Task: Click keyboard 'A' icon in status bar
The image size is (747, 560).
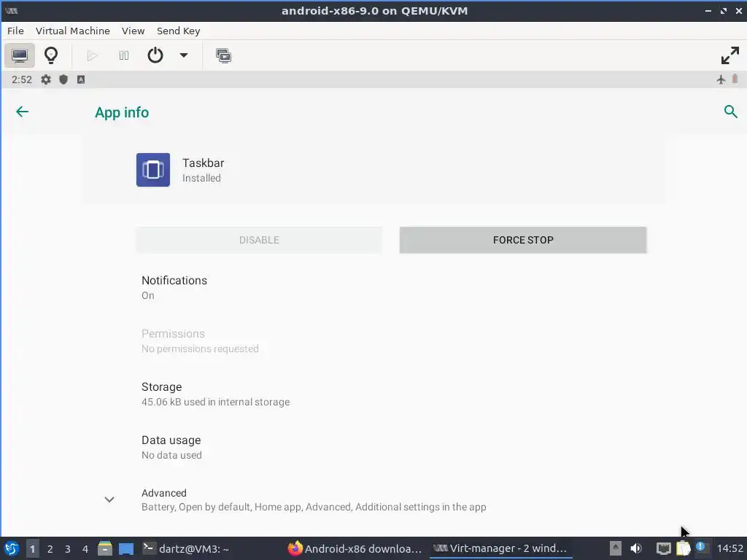Action: (x=81, y=79)
